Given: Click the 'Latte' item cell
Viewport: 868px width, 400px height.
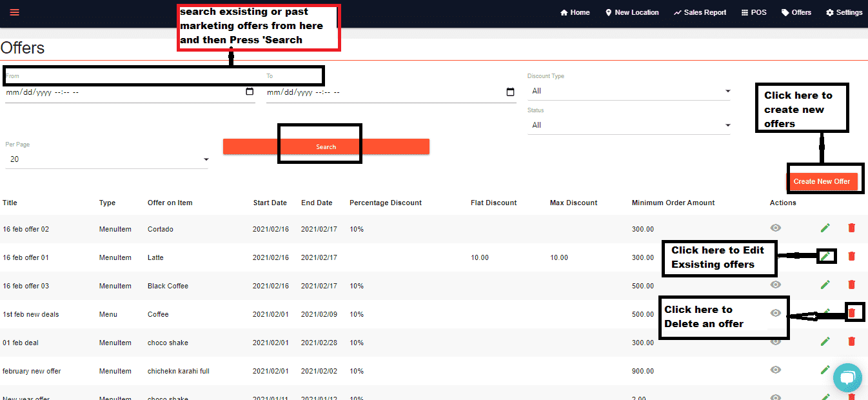Looking at the screenshot, I should click(155, 257).
